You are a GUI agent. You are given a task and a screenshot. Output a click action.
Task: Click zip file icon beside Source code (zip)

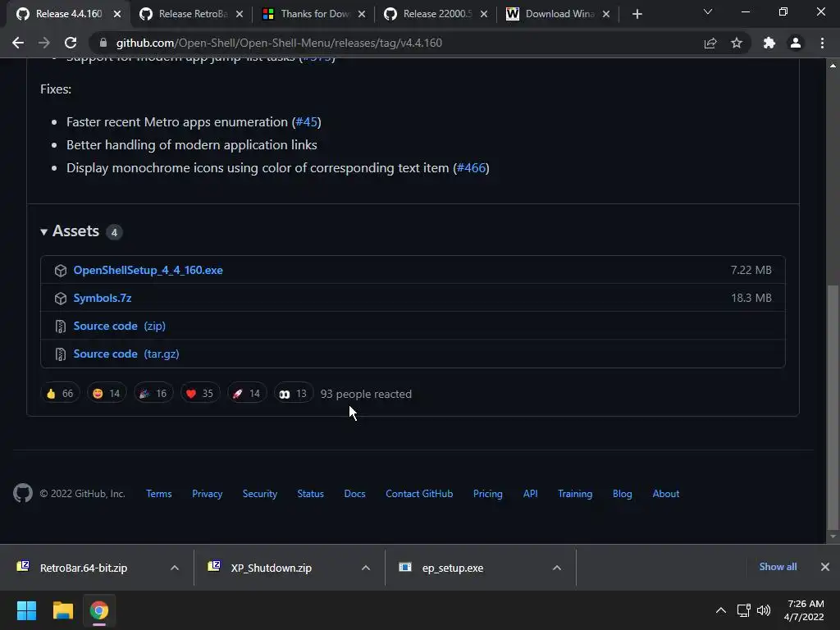pos(61,326)
